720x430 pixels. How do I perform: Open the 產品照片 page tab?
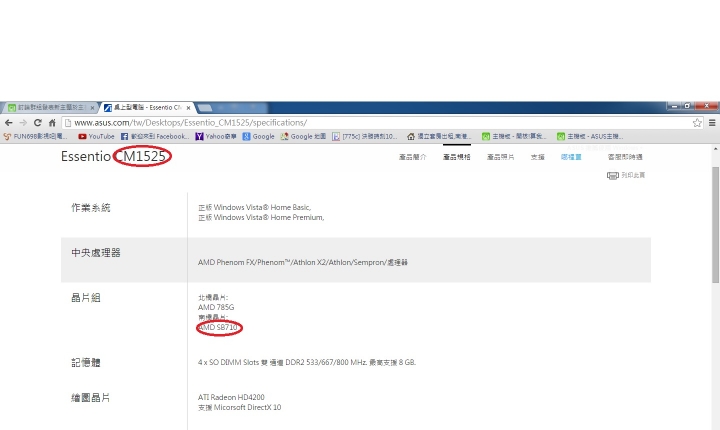[501, 157]
